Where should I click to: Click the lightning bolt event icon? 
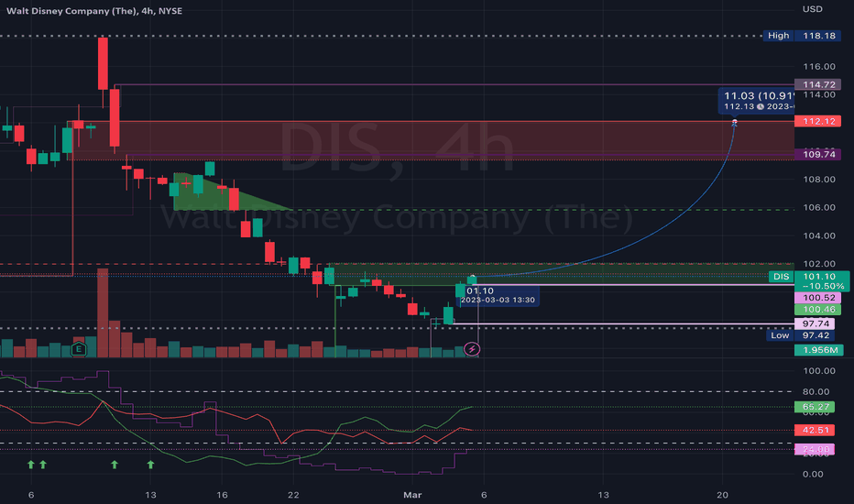click(x=472, y=349)
